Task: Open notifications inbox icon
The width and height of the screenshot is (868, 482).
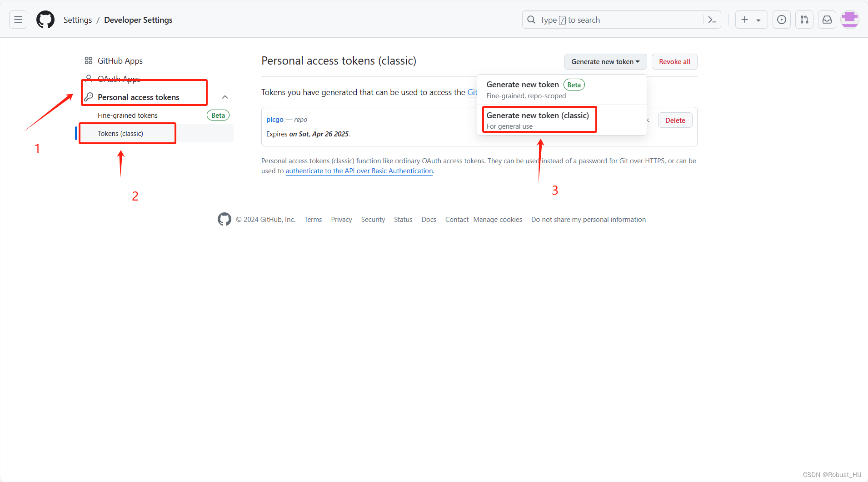Action: pos(827,20)
